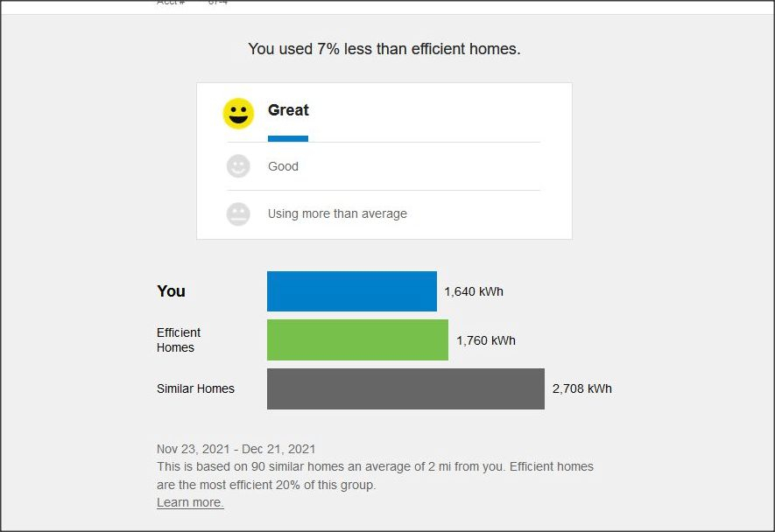775x532 pixels.
Task: Select Using more than average label
Action: click(x=337, y=213)
